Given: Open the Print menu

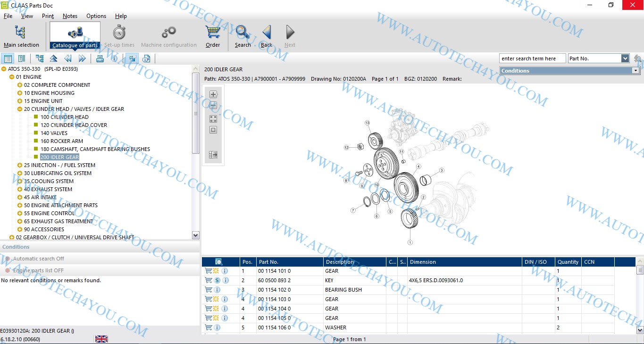Looking at the screenshot, I should [x=48, y=16].
